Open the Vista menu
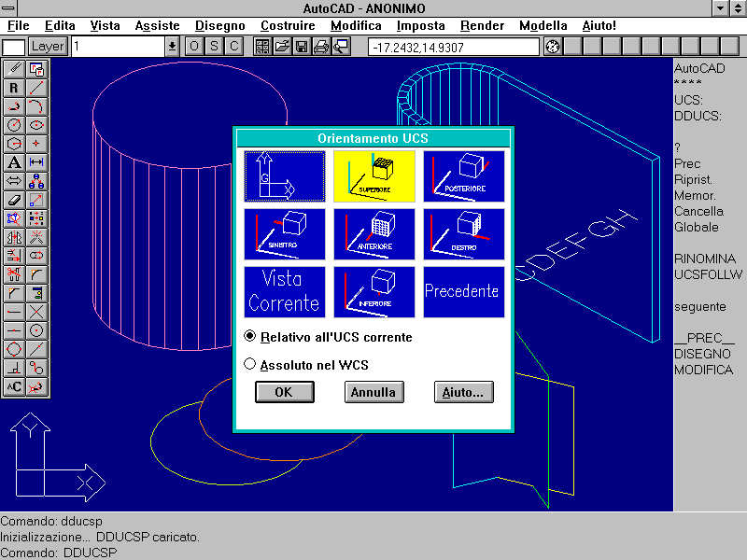The width and height of the screenshot is (747, 560). [x=106, y=26]
